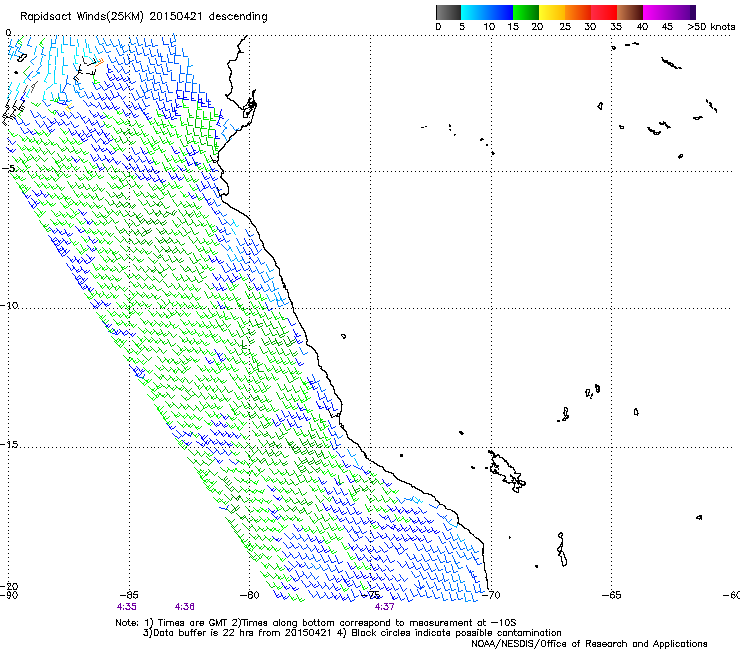740x650 pixels.
Task: Click the note line starting 'Note: 1) Times are GMT'
Action: [x=316, y=623]
